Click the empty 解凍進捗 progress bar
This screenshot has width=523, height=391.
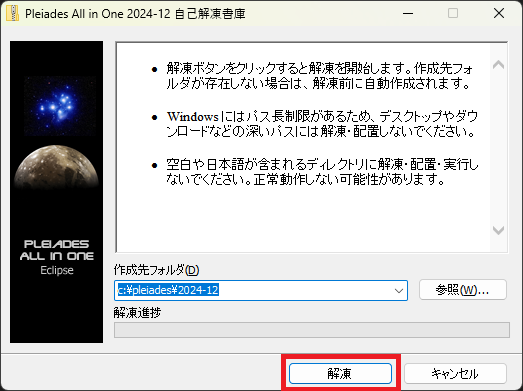tap(312, 330)
